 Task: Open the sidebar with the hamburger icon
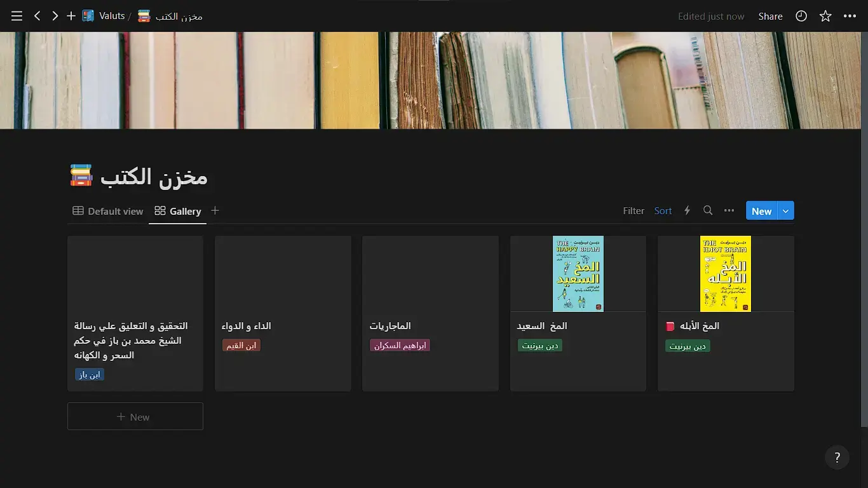tap(17, 16)
